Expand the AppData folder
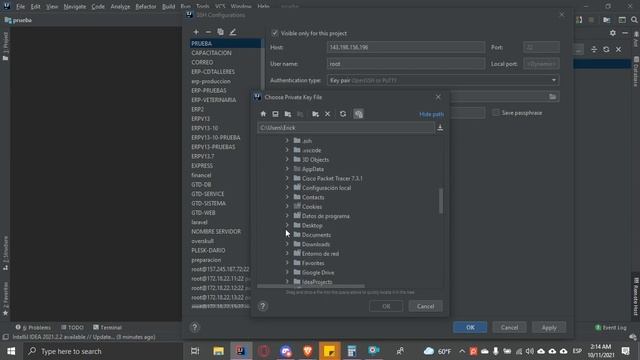The image size is (640, 360). tap(287, 169)
